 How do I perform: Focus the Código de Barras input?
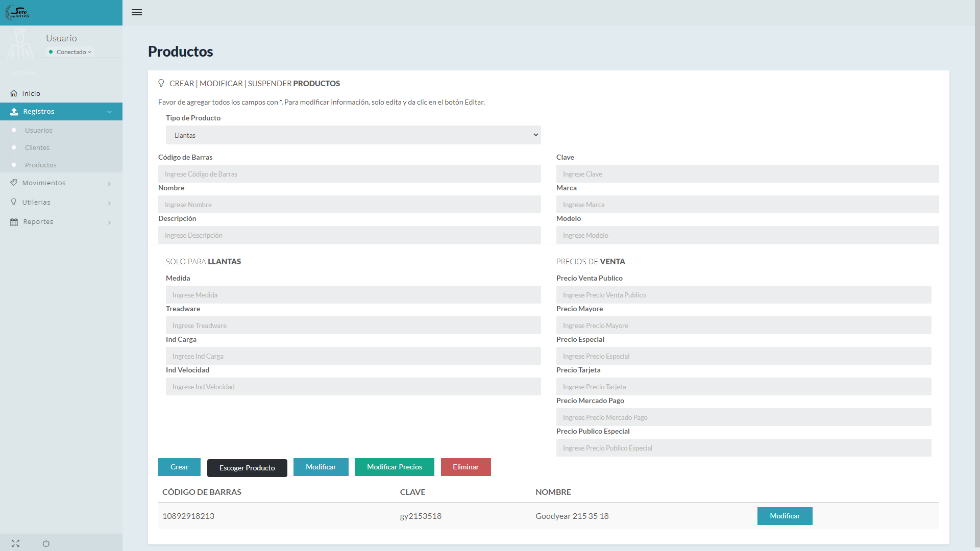click(349, 174)
